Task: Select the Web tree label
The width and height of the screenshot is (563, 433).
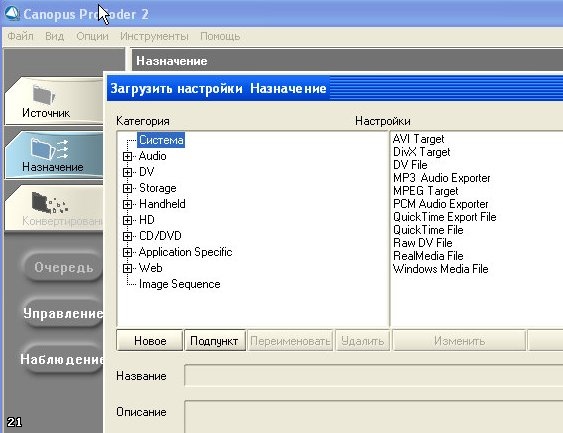Action: pos(150,268)
